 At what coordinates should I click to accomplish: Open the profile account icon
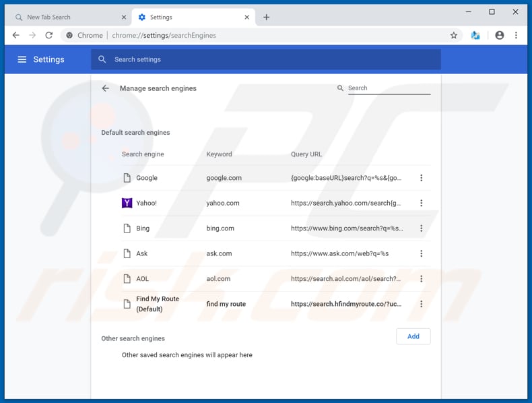coord(500,35)
